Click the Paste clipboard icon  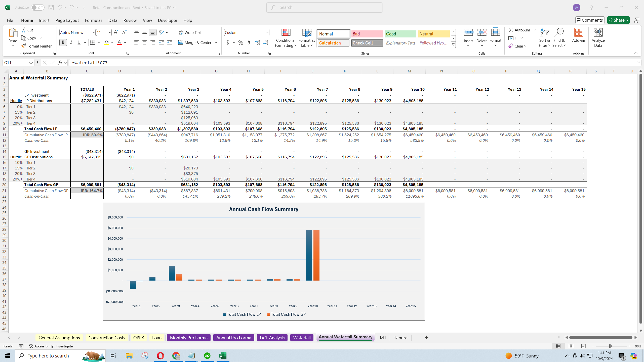pos(13,33)
